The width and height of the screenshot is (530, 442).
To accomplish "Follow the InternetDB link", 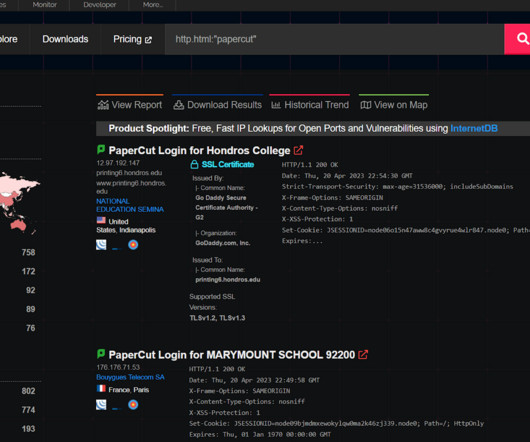I will 474,128.
